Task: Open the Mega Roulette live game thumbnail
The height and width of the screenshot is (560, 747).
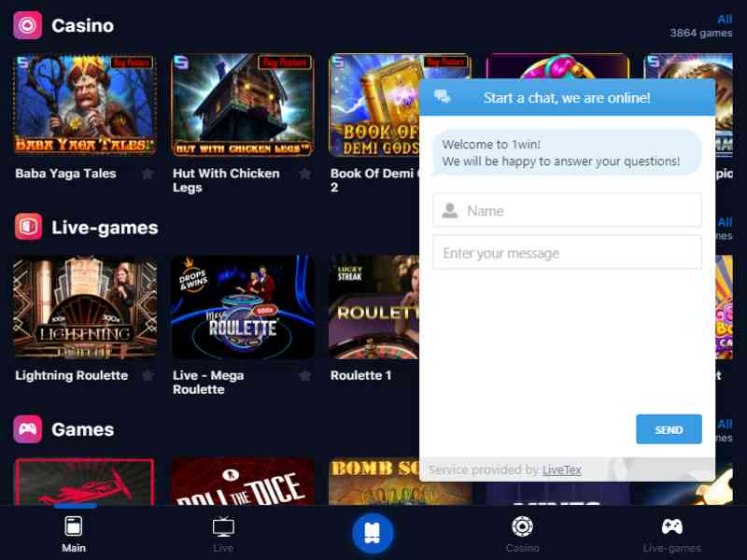Action: (x=243, y=307)
